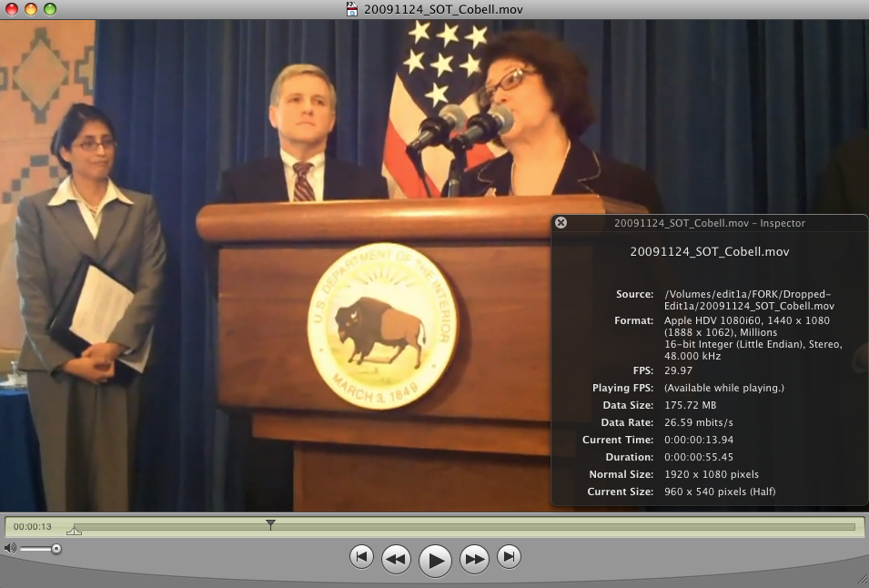Image resolution: width=869 pixels, height=588 pixels.
Task: Click the speaker volume icon
Action: point(10,548)
